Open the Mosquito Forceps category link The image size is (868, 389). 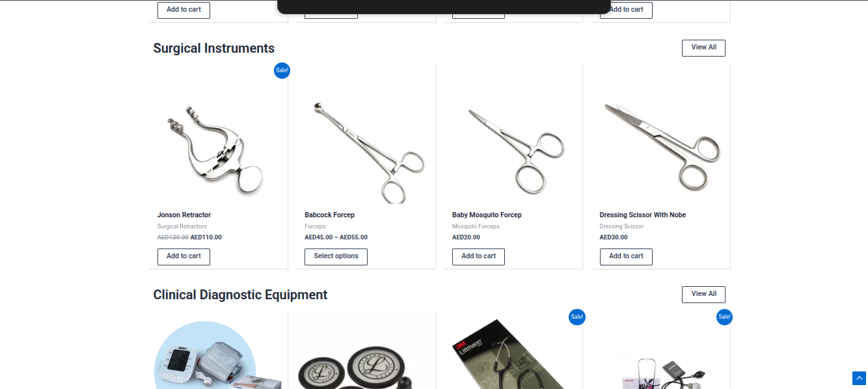[x=476, y=226]
